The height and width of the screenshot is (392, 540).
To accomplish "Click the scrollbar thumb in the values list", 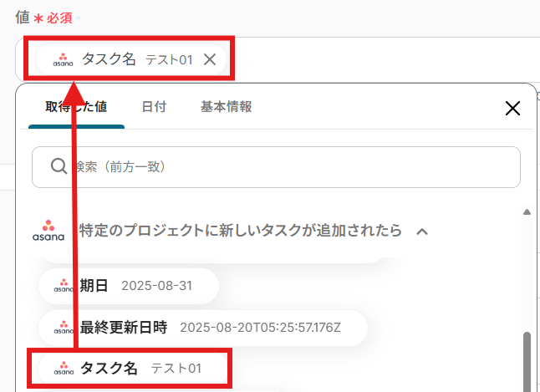I will click(x=527, y=359).
